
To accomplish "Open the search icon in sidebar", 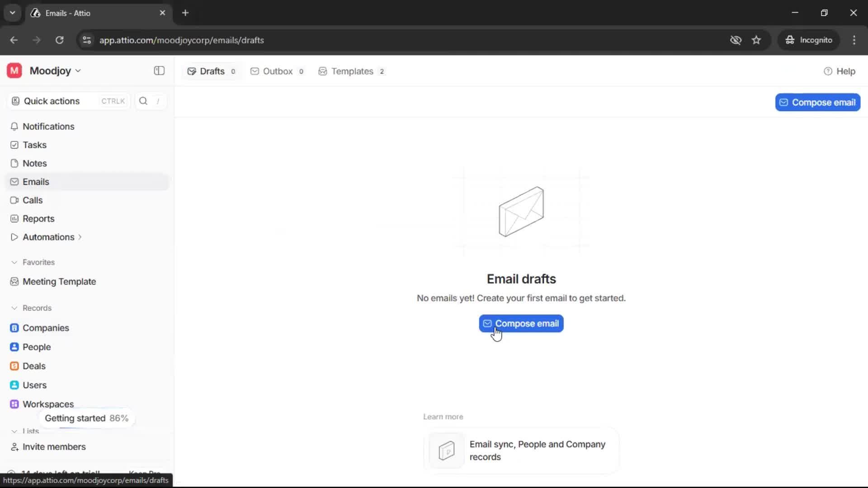I will pos(143,101).
